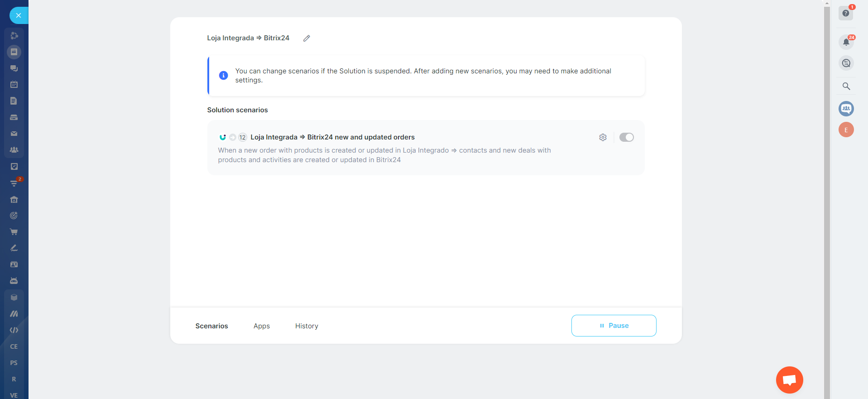Close the slider panel with X button
Image resolution: width=868 pixels, height=399 pixels.
[18, 15]
